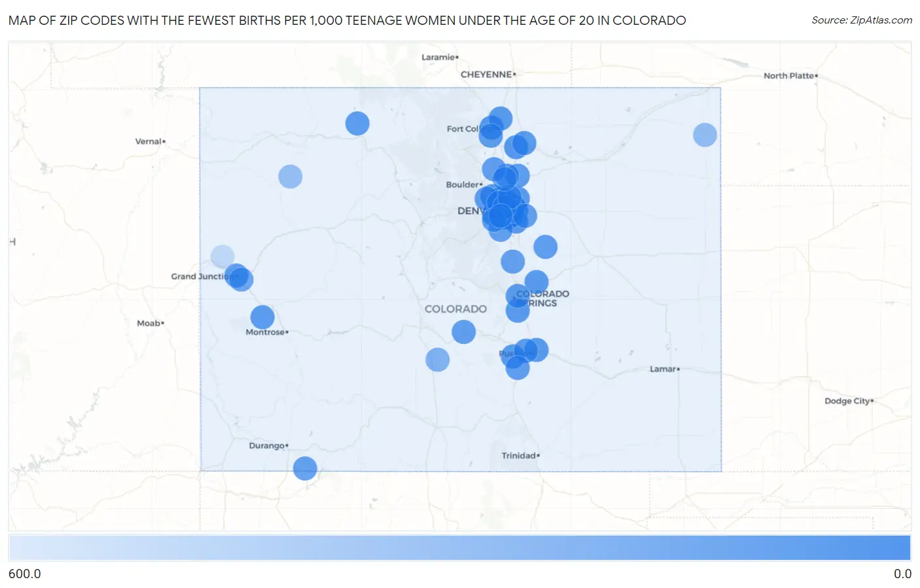Click the 'Vernal' city label
Screen dimensions: 920x588
pyautogui.click(x=148, y=141)
